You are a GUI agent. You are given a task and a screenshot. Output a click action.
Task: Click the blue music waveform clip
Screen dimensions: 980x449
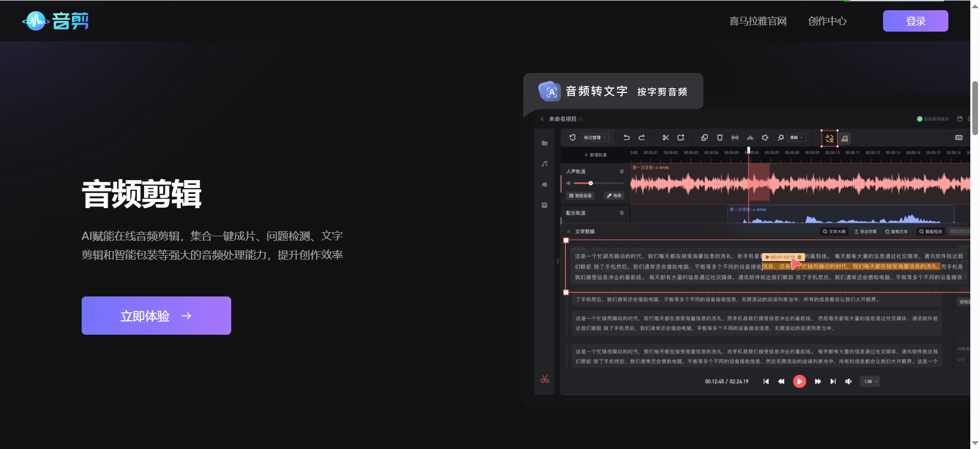(x=841, y=214)
